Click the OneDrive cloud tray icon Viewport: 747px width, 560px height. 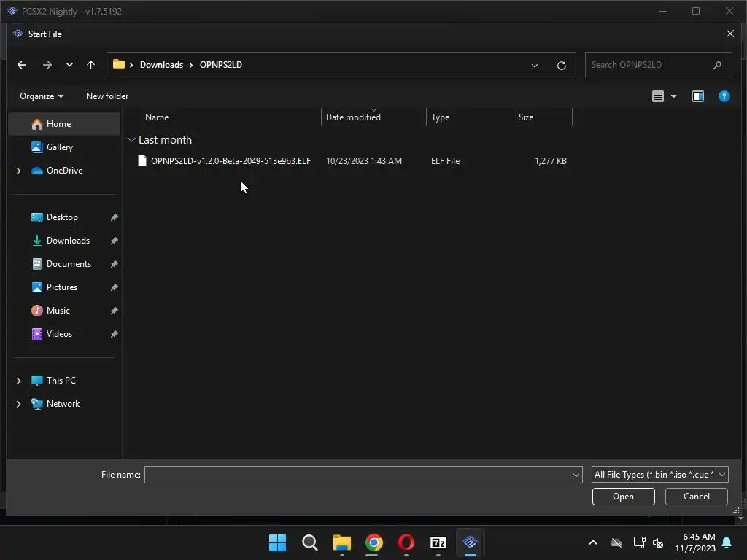[616, 542]
